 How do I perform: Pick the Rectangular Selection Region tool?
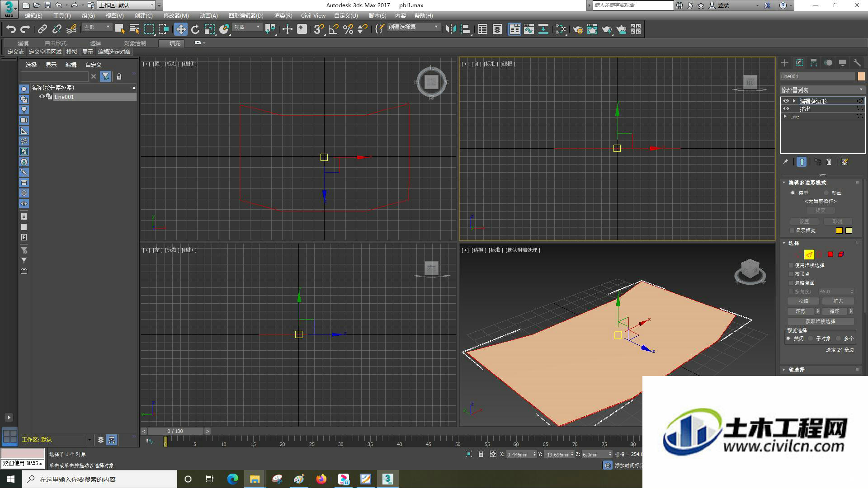[149, 29]
